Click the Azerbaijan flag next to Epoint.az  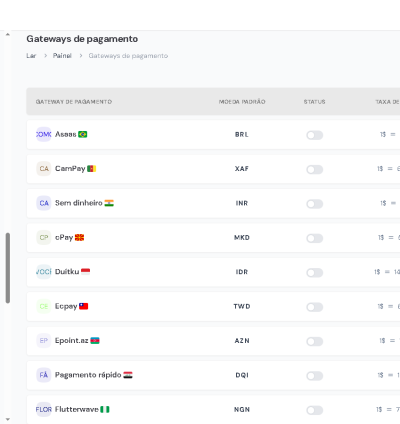point(95,340)
